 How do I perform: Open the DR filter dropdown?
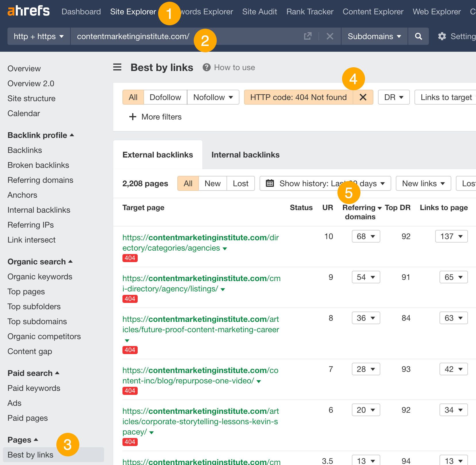coord(394,97)
